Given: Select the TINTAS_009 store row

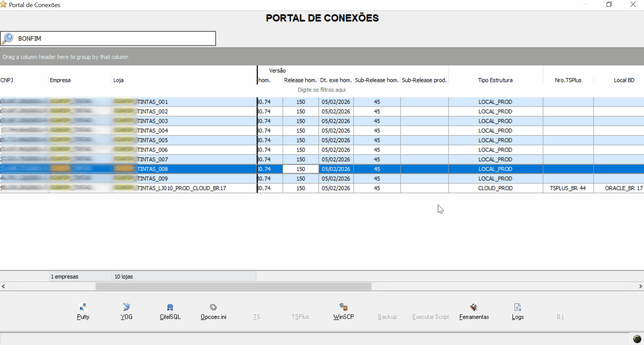Looking at the screenshot, I should [x=322, y=178].
